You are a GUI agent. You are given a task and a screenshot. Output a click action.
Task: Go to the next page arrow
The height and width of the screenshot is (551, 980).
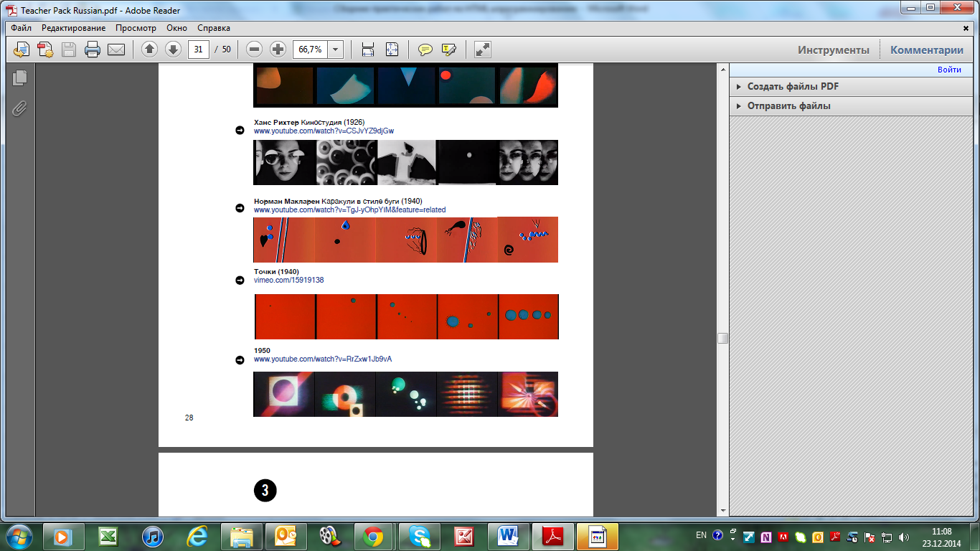(173, 50)
